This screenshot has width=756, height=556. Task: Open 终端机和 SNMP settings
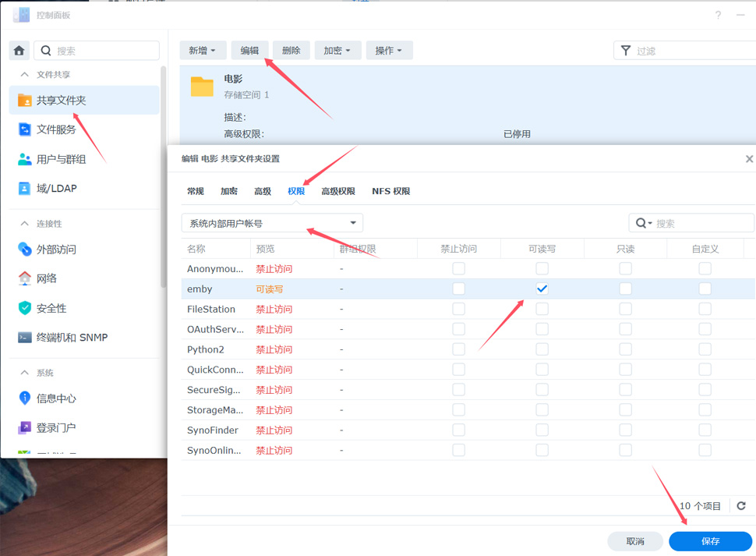pyautogui.click(x=72, y=338)
